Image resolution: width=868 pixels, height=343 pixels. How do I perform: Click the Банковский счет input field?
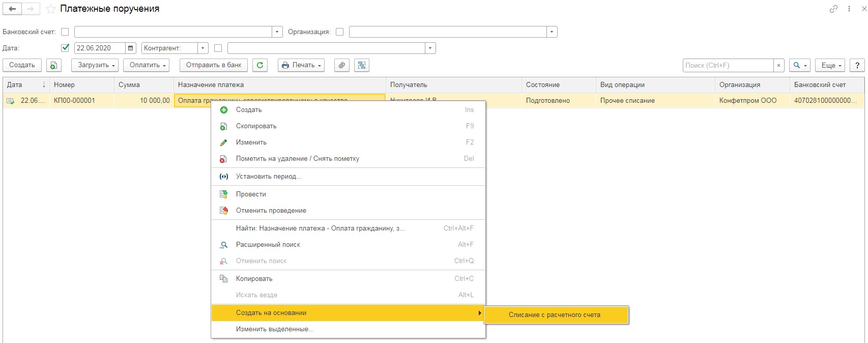click(x=173, y=32)
